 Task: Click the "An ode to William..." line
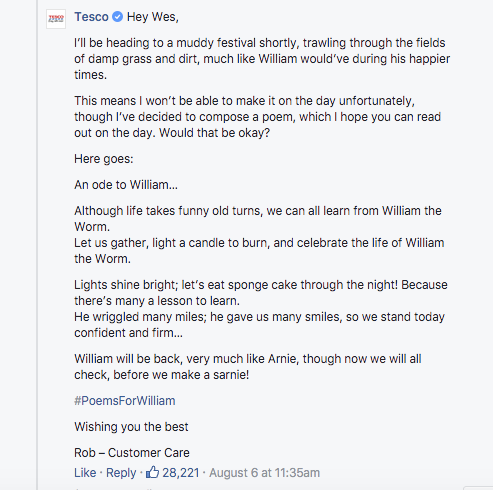tap(126, 185)
